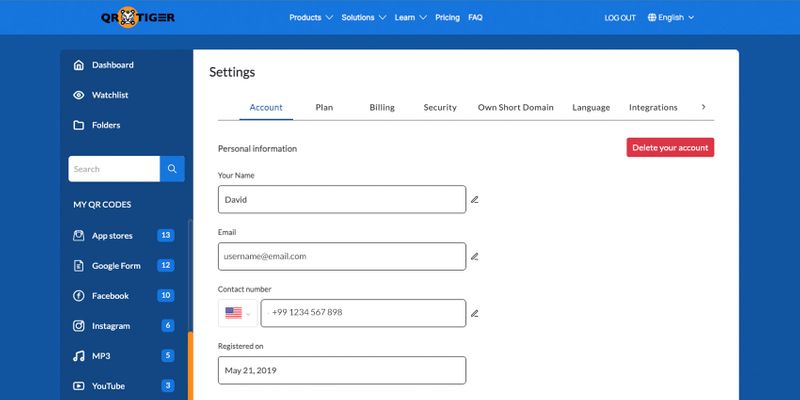
Task: Click the 10 badge for Facebook
Action: pos(166,295)
